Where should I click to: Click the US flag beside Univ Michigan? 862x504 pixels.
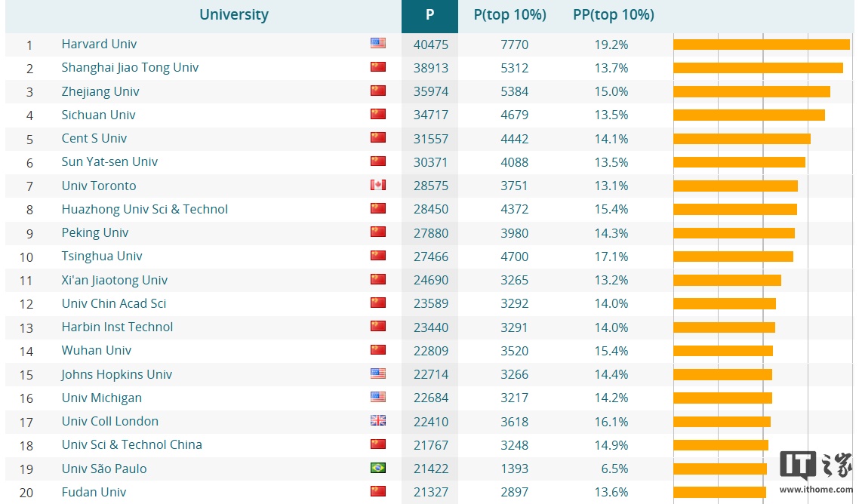(377, 397)
